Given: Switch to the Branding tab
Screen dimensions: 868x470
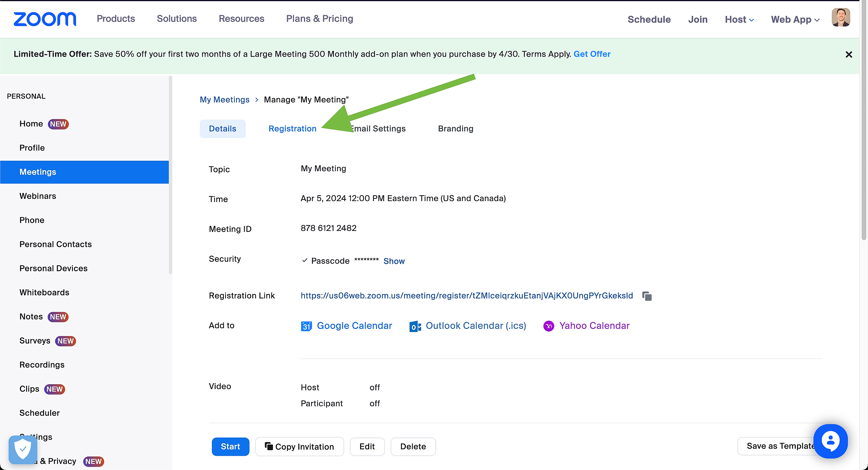Looking at the screenshot, I should 455,129.
